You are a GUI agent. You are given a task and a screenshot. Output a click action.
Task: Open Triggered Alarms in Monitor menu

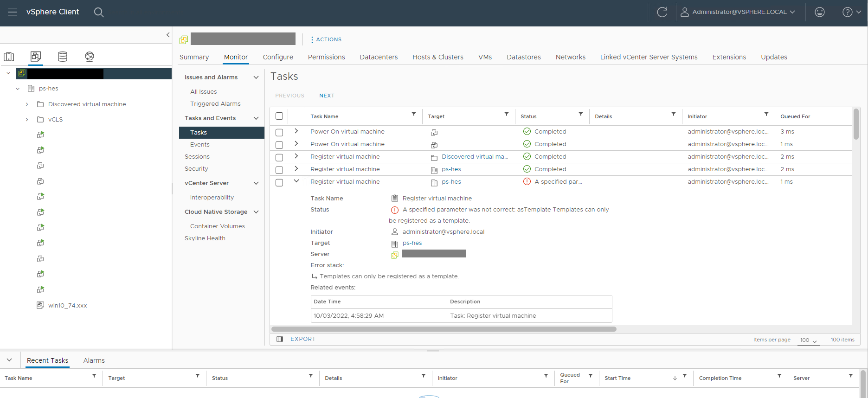[215, 104]
